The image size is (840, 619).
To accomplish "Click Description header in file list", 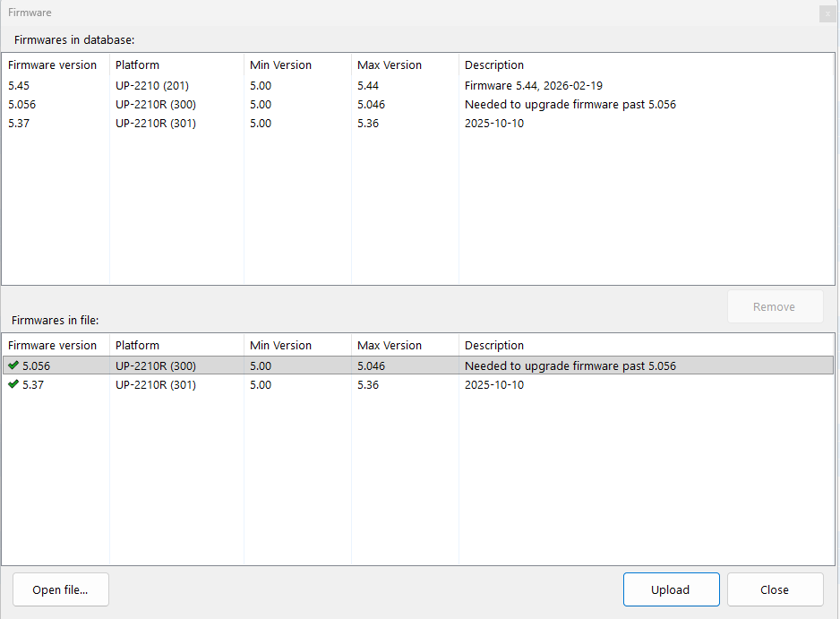I will click(494, 345).
